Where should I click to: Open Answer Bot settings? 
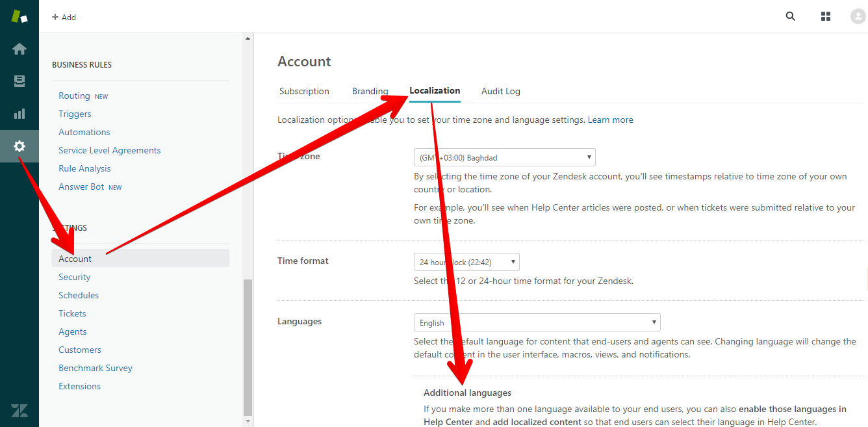point(81,187)
